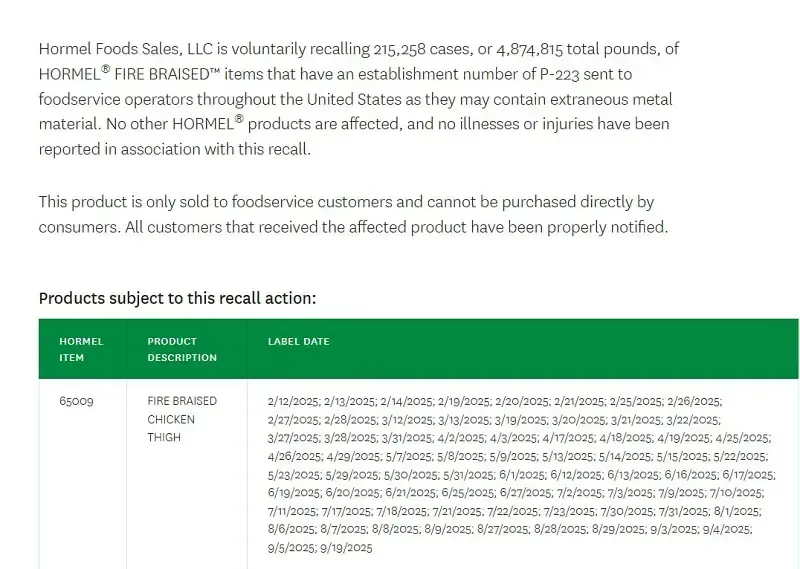The image size is (800, 569).
Task: Click the "foodservice customers" text in the second paragraph
Action: pyautogui.click(x=310, y=202)
